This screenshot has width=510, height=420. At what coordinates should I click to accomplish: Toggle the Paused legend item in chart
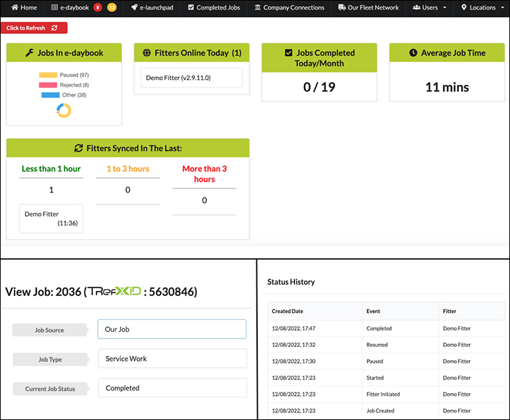[x=64, y=74]
